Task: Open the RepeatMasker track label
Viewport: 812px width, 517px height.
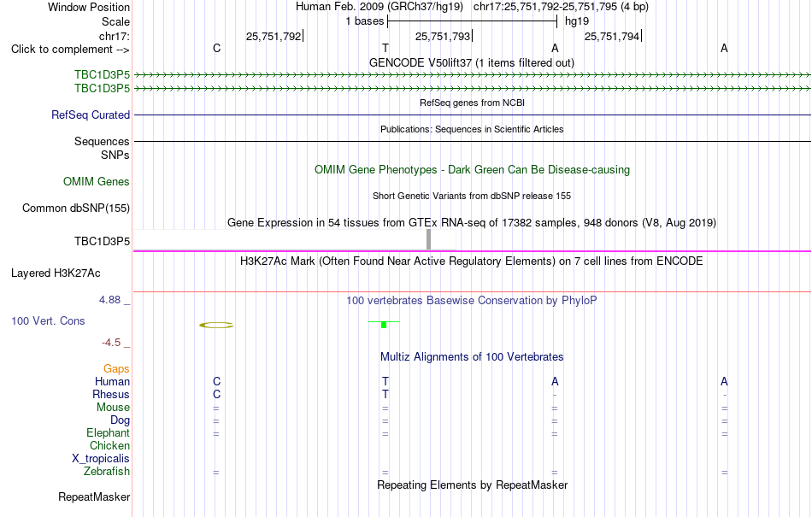Action: tap(94, 496)
